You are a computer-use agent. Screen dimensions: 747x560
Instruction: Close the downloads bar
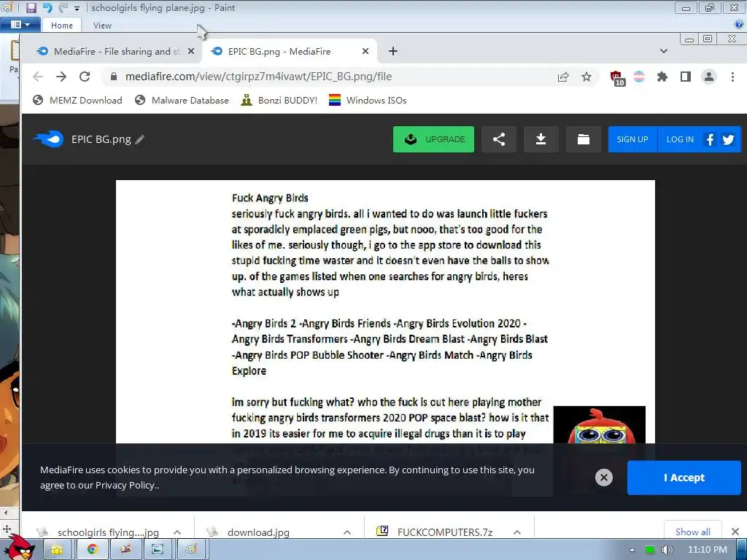pos(735,532)
